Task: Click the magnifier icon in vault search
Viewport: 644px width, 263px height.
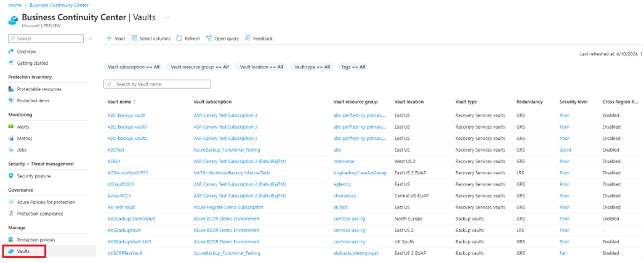Action: (x=109, y=84)
